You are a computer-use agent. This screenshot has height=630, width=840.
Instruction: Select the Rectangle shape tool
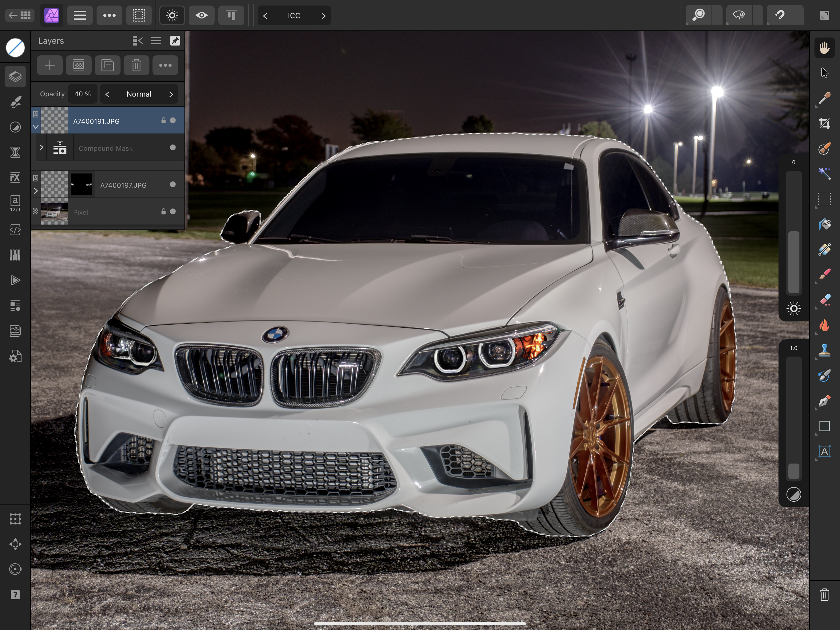point(824,426)
